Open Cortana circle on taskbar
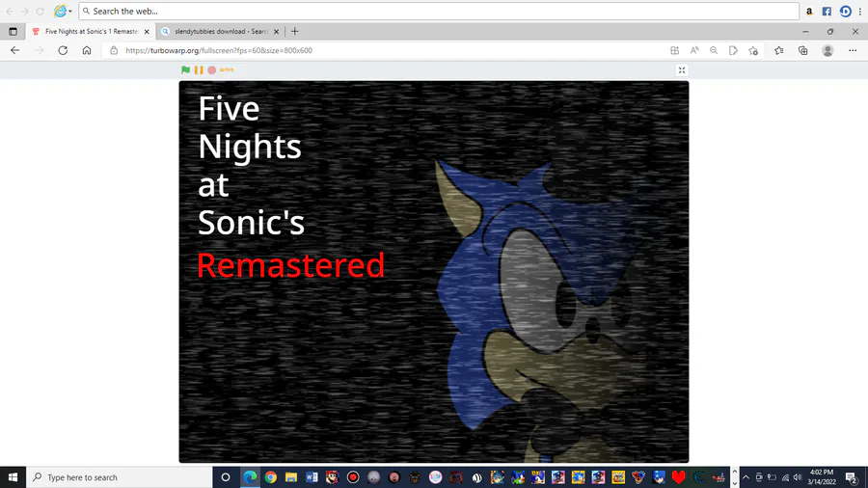 coord(226,477)
